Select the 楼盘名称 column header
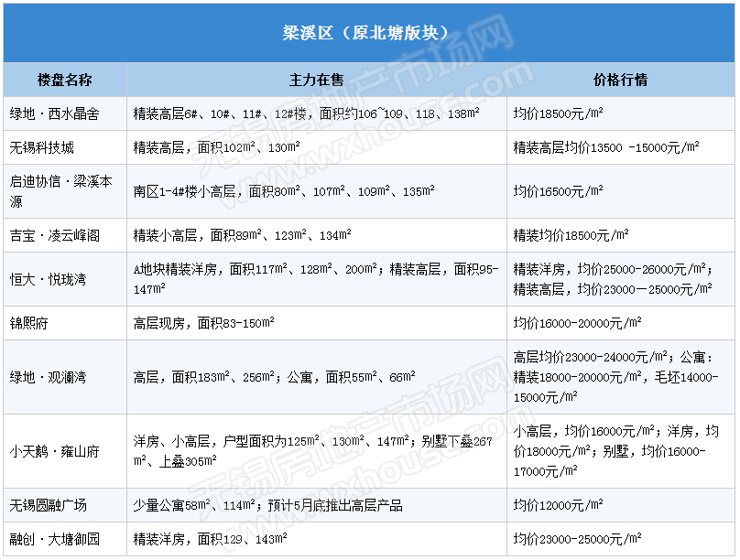 point(65,80)
